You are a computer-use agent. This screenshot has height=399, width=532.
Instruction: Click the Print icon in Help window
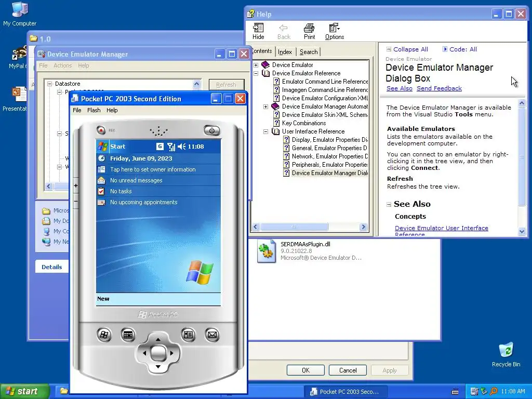[309, 31]
